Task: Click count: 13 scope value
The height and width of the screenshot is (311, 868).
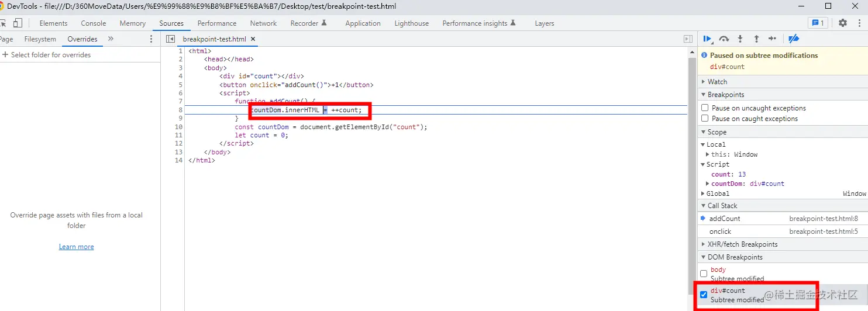Action: 728,174
